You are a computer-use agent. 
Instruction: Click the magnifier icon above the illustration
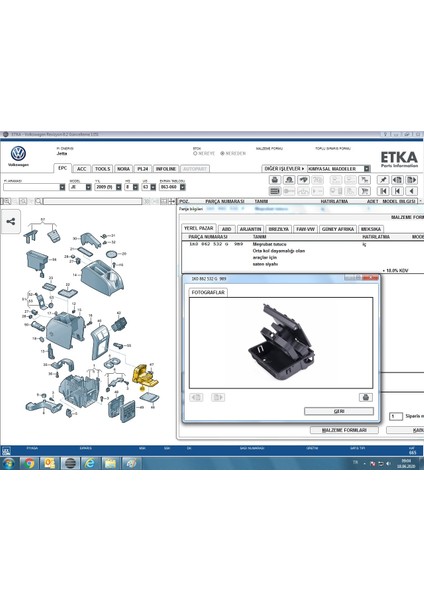(39, 201)
